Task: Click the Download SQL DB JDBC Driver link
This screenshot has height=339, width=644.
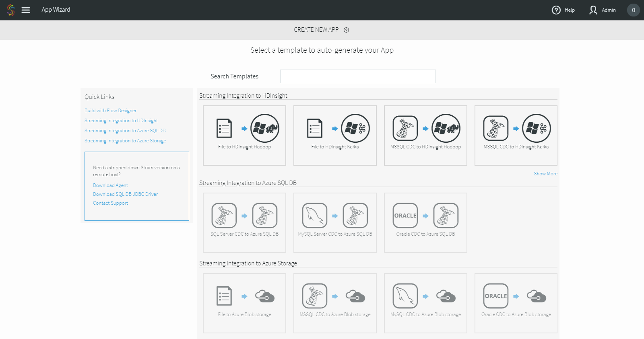Action: [x=125, y=194]
